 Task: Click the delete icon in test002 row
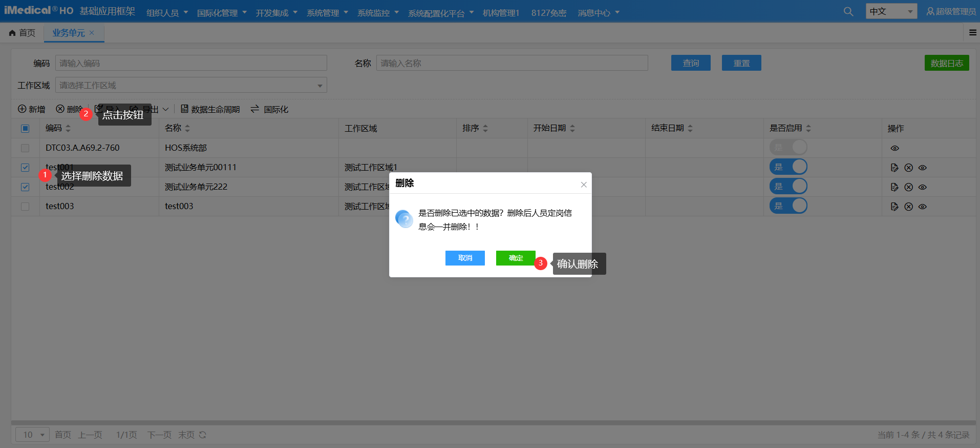point(908,187)
